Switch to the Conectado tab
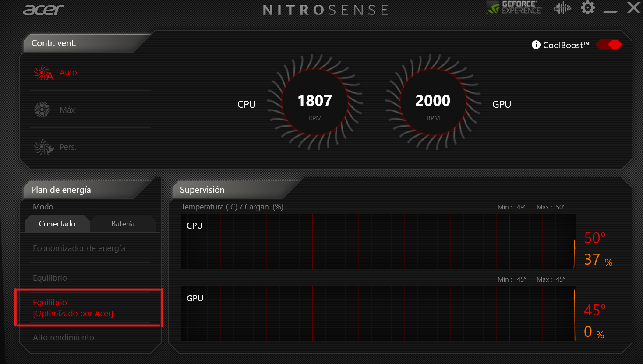The height and width of the screenshot is (364, 643). coord(57,224)
